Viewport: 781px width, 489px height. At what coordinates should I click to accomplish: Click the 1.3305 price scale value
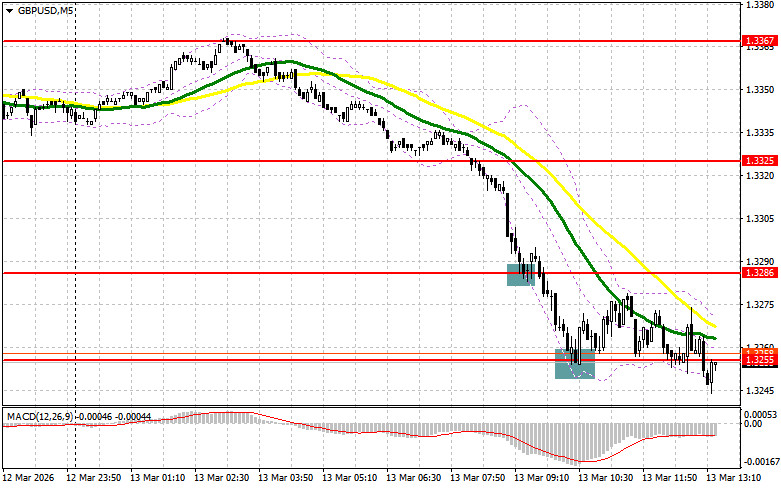click(x=760, y=218)
